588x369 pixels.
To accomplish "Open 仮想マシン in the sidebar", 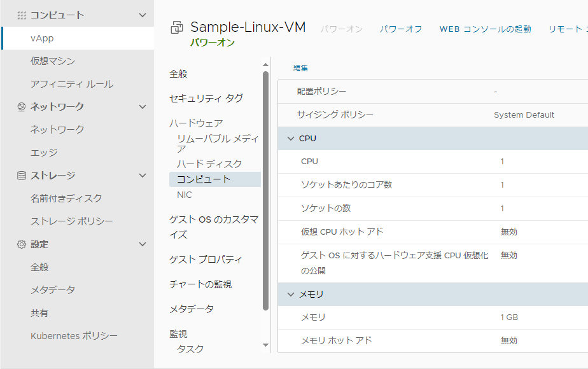I will coord(53,61).
